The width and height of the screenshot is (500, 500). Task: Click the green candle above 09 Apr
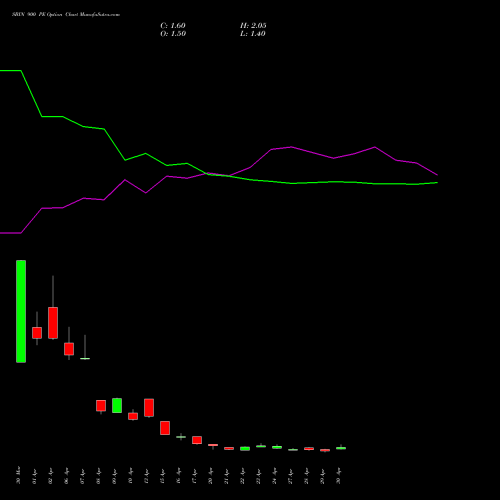pos(117,405)
